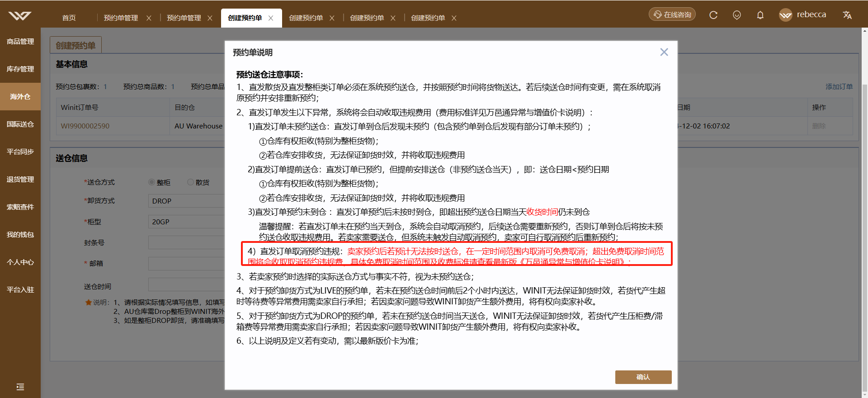The height and width of the screenshot is (398, 868).
Task: Open 平台入驻 in the sidebar
Action: coord(20,289)
